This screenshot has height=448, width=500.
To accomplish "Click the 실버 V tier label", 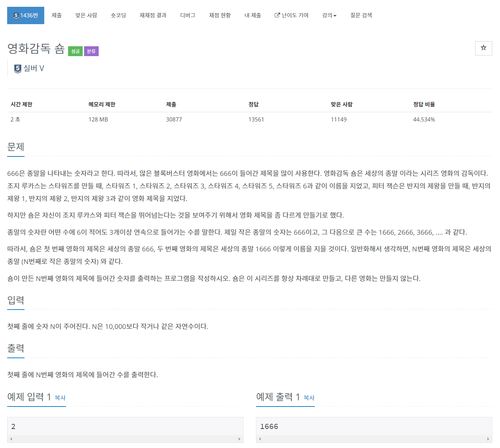I will coord(34,68).
